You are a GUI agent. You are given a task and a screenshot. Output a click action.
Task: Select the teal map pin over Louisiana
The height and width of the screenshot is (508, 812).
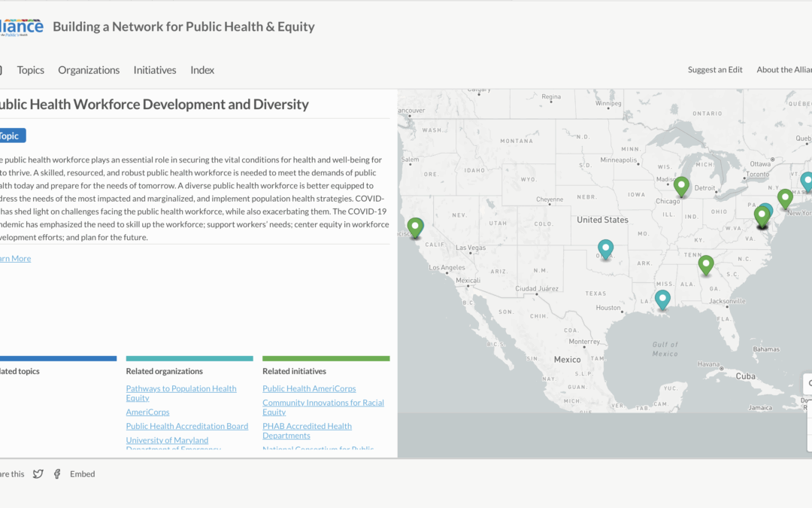click(x=662, y=300)
